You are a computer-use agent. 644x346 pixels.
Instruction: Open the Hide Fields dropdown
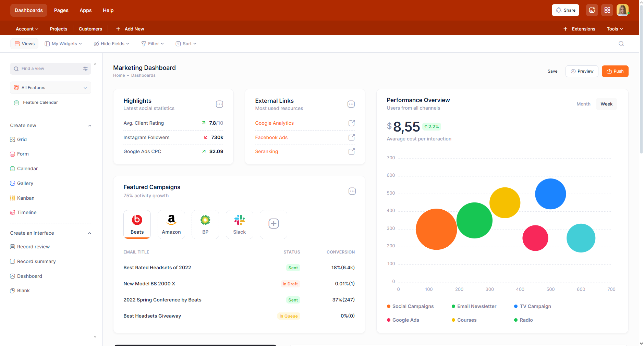click(x=111, y=44)
